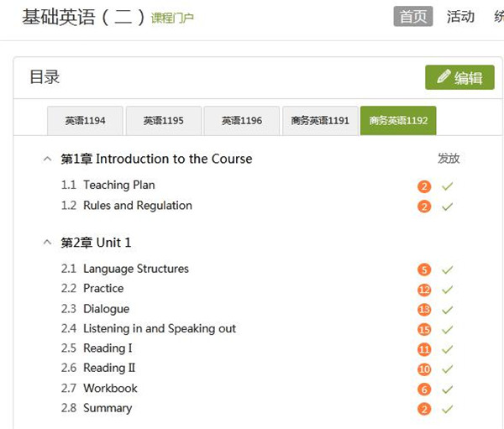504x429 pixels.
Task: Select the 商务英语1192 class tab
Action: pos(398,121)
